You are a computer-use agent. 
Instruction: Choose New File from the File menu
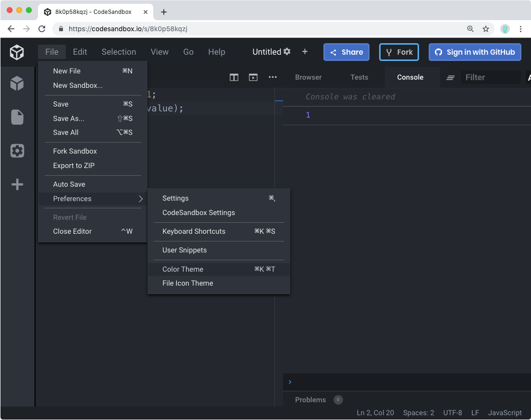pos(93,71)
